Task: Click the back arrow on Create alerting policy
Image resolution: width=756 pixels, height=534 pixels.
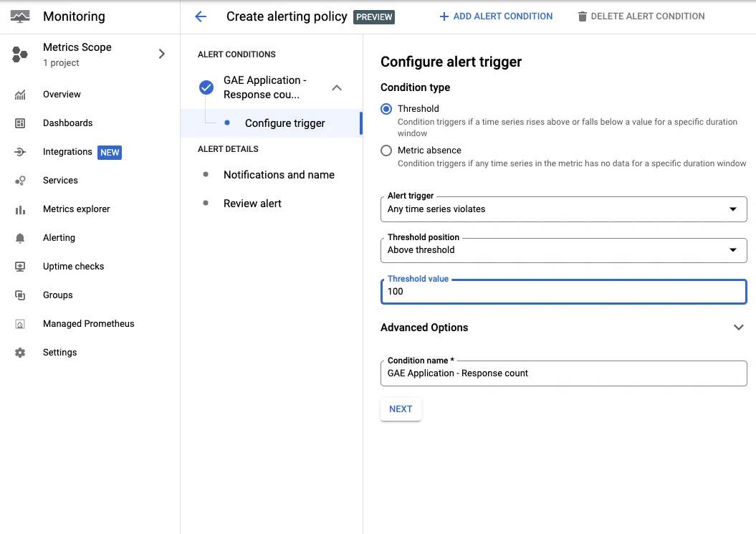Action: [x=200, y=16]
